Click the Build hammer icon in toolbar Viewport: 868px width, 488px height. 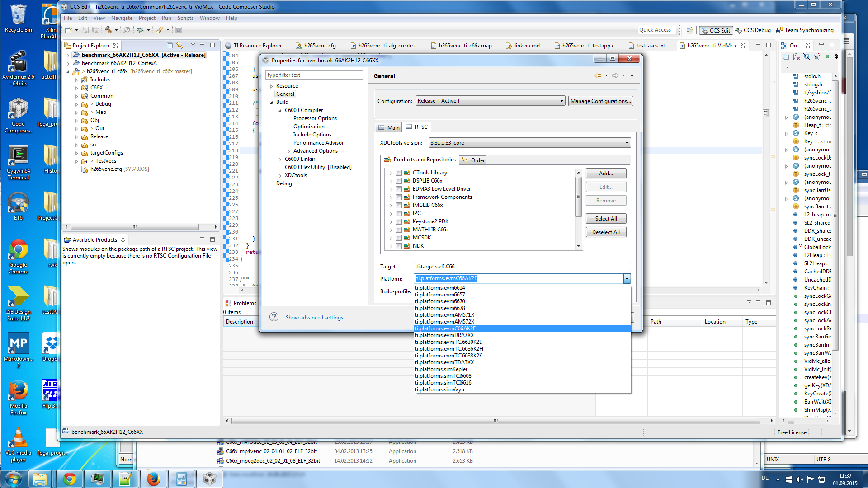pyautogui.click(x=108, y=30)
